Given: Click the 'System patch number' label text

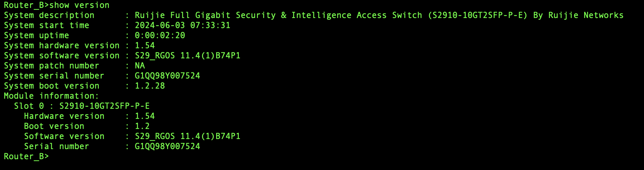Looking at the screenshot, I should coord(51,66).
